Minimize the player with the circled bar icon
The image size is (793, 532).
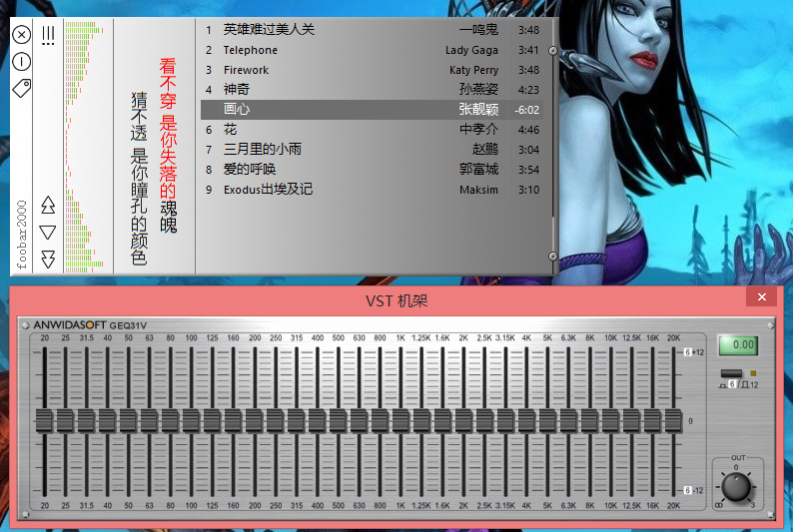click(x=21, y=62)
